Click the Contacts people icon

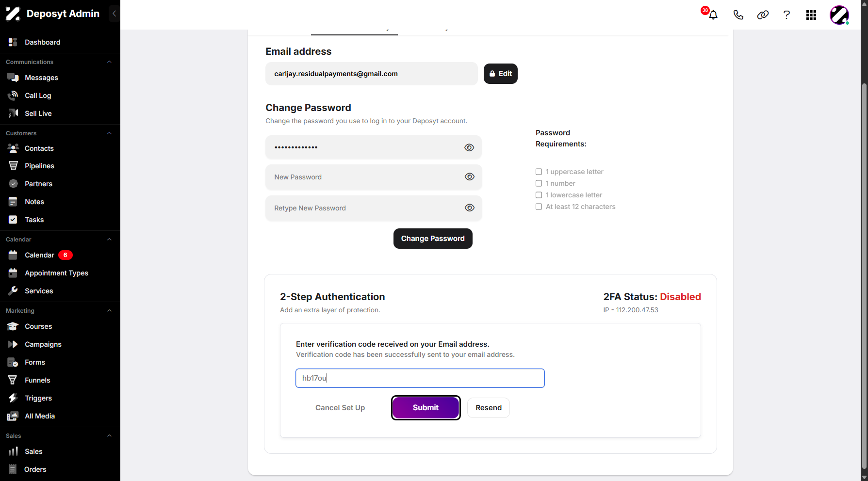pos(13,148)
